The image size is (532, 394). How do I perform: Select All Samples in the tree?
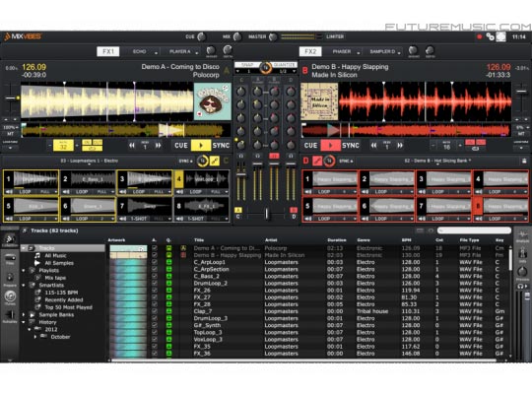[59, 263]
